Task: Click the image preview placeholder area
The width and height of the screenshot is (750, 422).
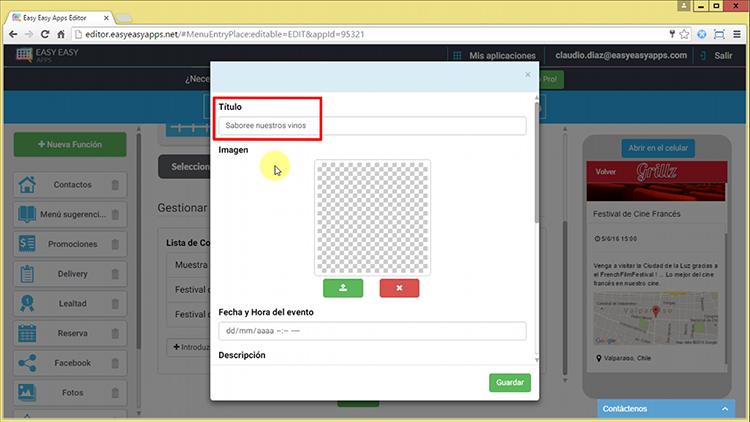Action: pos(372,217)
